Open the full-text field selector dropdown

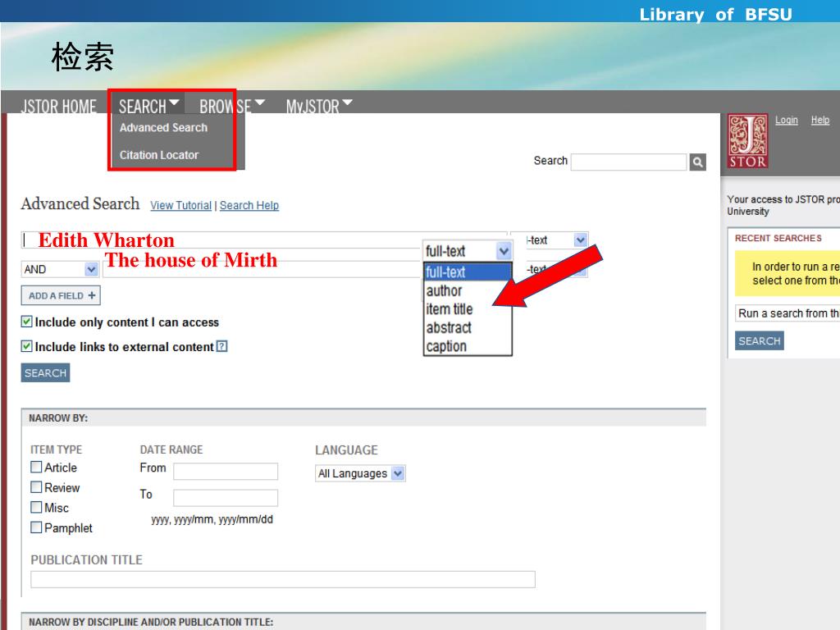468,251
